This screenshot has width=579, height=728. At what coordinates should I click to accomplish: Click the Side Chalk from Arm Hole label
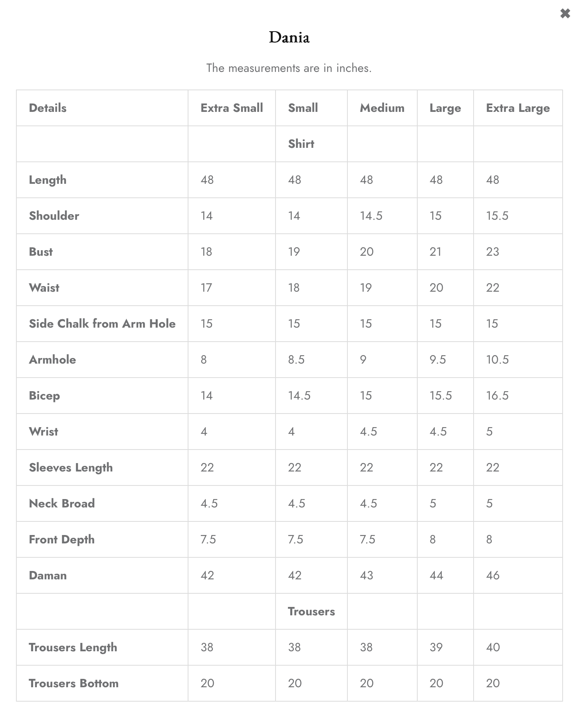[x=102, y=324]
